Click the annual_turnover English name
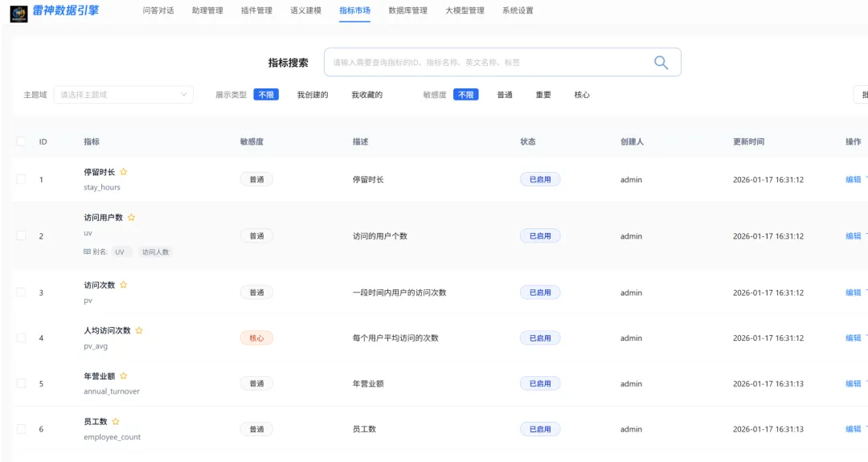 tap(112, 391)
